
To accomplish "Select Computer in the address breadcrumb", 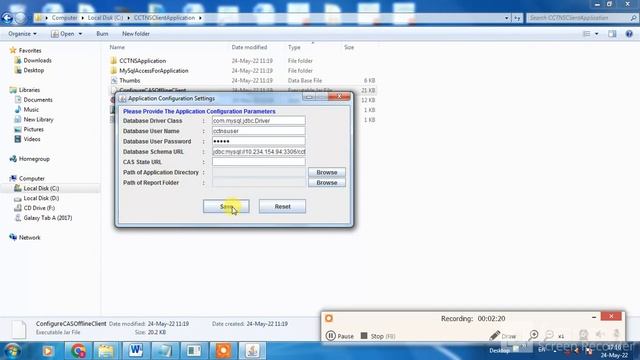I will 64,18.
